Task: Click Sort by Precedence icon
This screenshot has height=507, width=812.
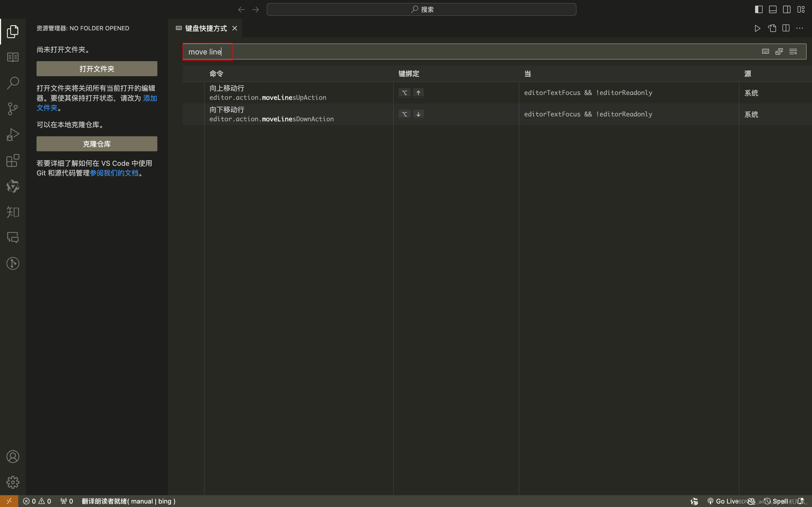Action: (779, 51)
